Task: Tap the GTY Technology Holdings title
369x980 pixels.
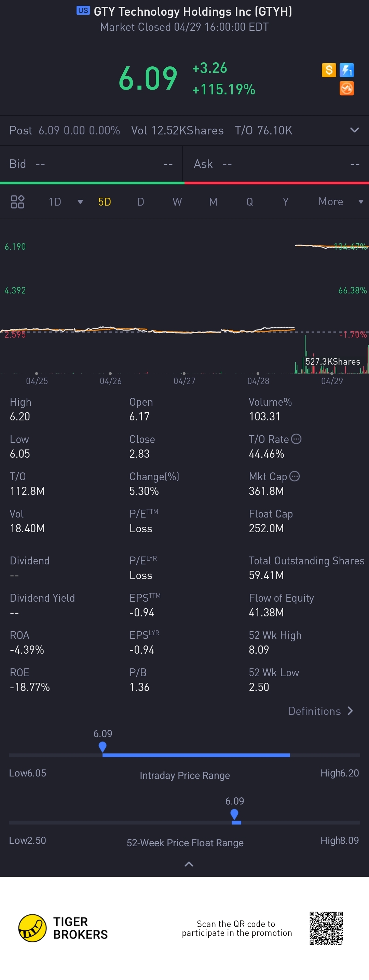Action: point(193,11)
